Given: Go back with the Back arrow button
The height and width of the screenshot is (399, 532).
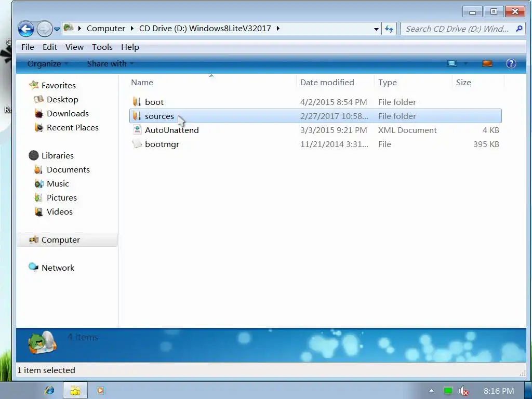Looking at the screenshot, I should pos(26,29).
